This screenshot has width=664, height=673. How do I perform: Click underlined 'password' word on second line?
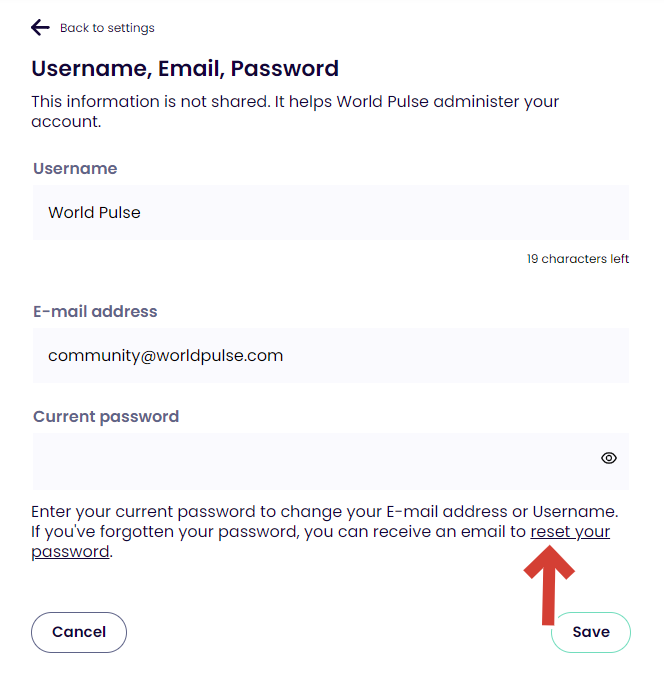point(70,551)
